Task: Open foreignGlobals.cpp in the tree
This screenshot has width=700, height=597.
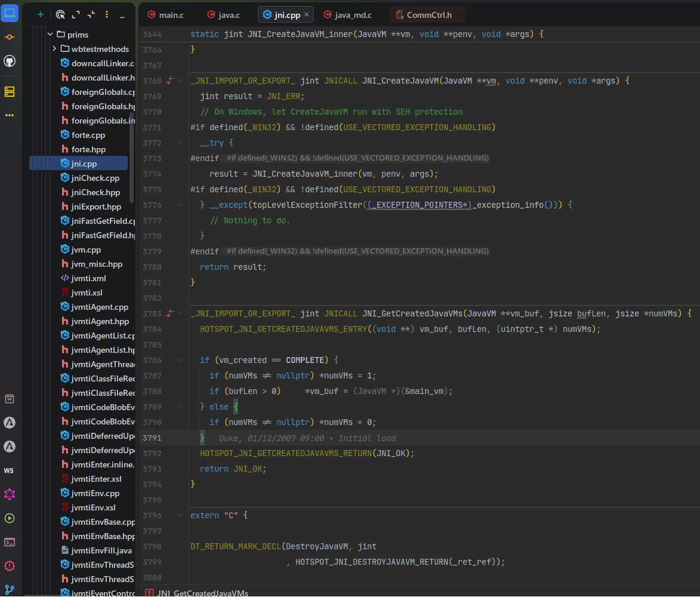Action: tap(97, 92)
